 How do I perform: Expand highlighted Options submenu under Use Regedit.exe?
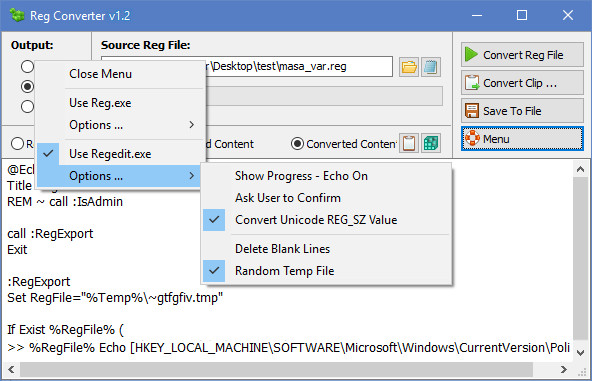[120, 176]
